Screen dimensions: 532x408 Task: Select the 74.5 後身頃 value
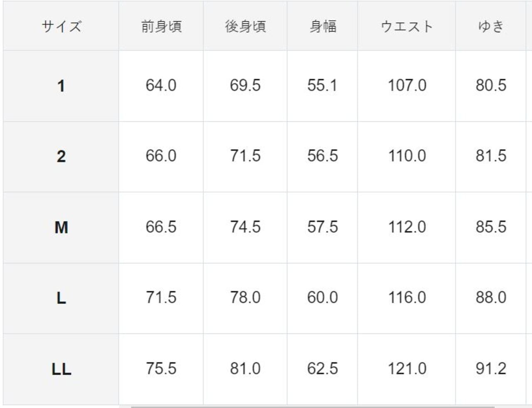coord(245,227)
